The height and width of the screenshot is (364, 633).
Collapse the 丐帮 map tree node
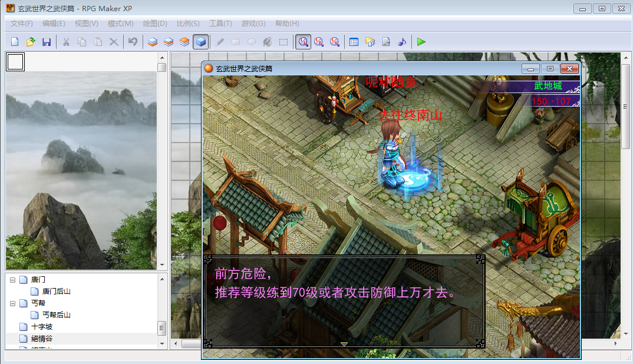(12, 303)
